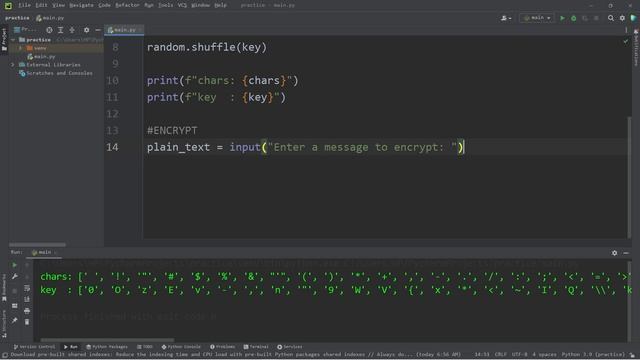Toggle soft-wrap in Run console
Viewport: 640px width, 360px height.
pos(27,288)
